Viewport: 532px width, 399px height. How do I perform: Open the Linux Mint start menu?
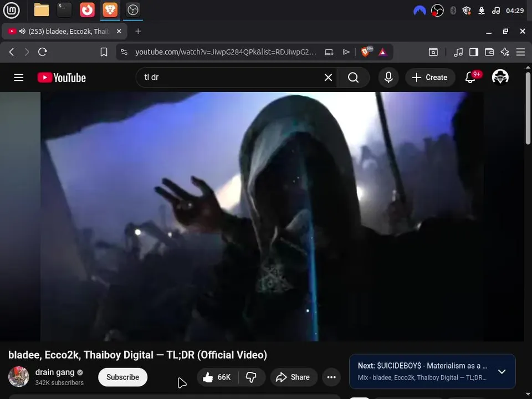(x=11, y=10)
